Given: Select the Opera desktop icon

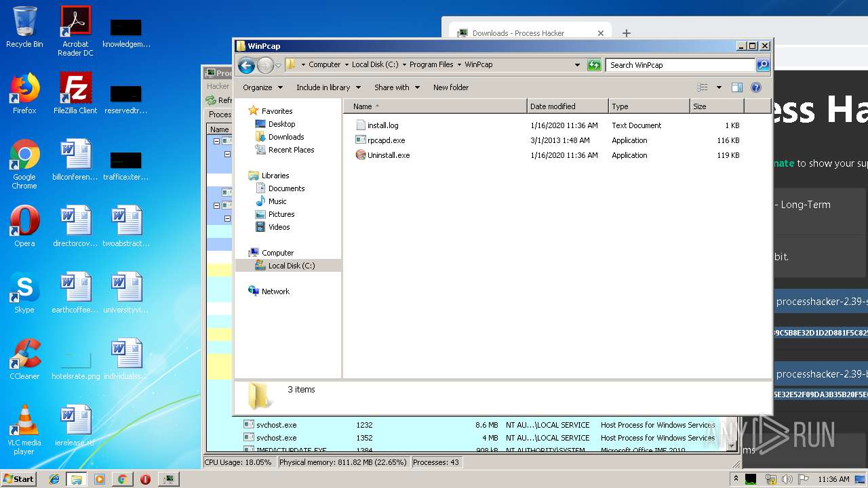Looking at the screenshot, I should point(24,227).
